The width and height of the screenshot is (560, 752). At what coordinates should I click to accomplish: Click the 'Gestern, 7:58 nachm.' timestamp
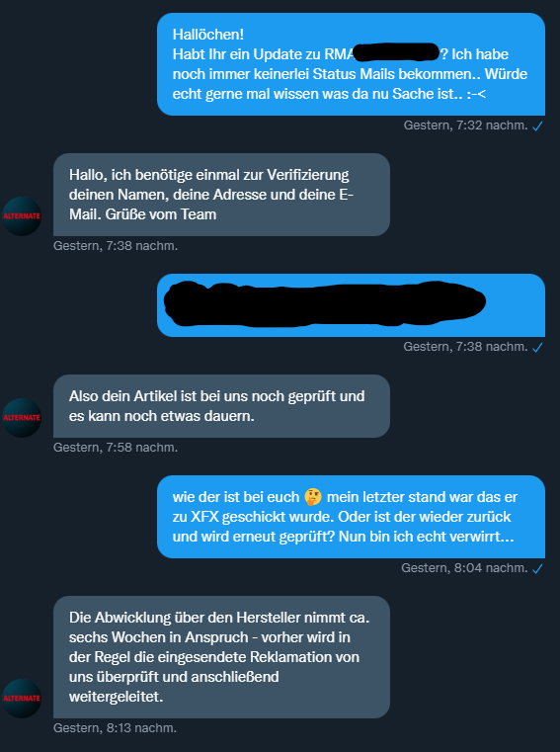click(116, 448)
